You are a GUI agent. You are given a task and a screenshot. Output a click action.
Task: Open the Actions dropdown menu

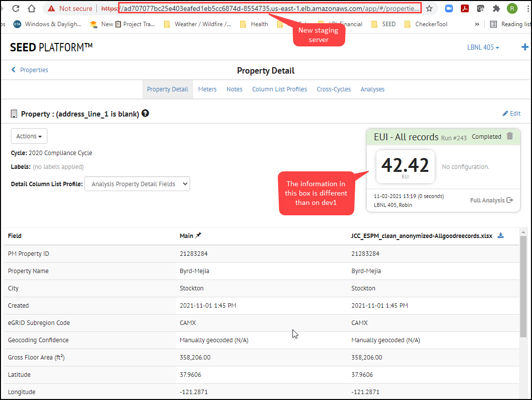point(29,136)
